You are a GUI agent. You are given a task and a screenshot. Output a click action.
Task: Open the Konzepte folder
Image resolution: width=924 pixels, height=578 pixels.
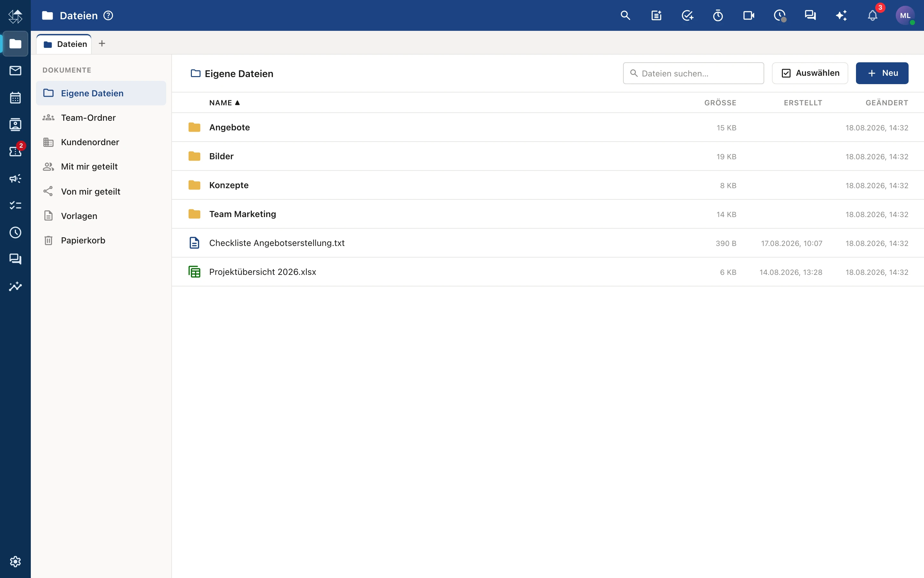point(548,185)
